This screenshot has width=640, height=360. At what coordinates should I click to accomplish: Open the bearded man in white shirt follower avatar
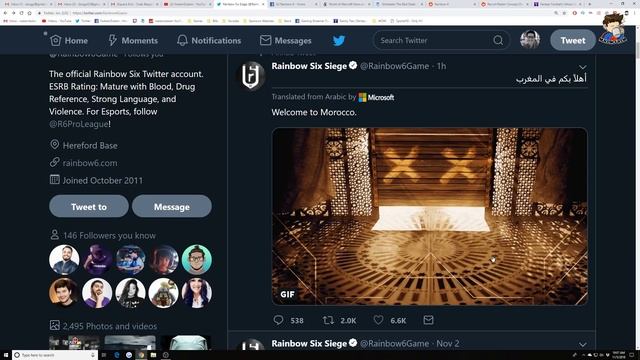[64, 259]
